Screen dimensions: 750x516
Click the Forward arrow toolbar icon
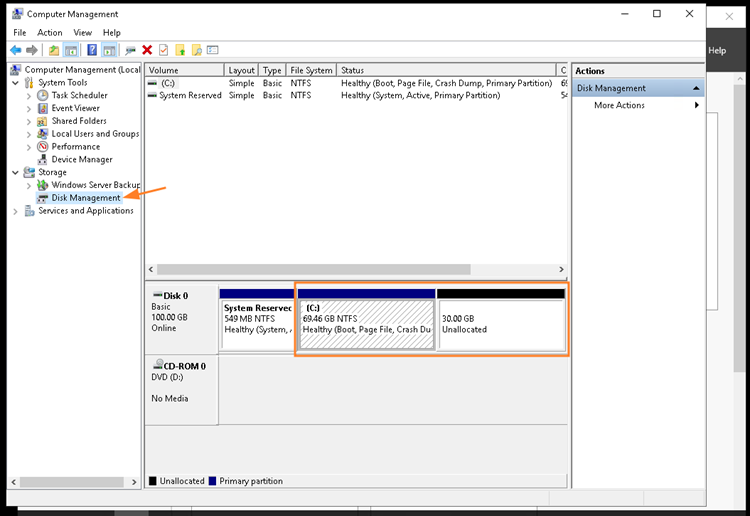point(32,50)
